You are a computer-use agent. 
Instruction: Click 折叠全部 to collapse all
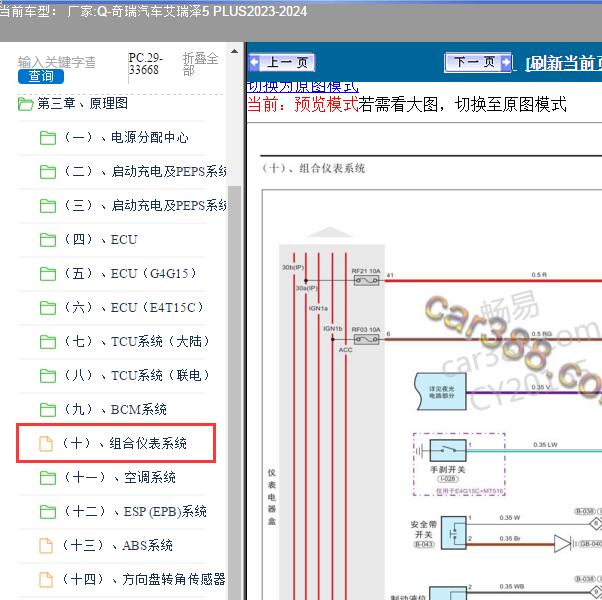pos(200,64)
